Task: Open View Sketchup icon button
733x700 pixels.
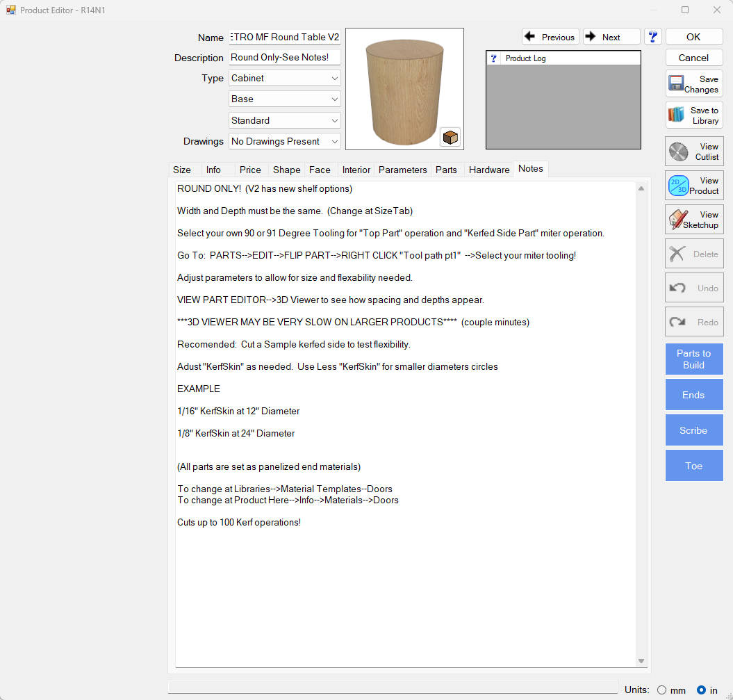Action: click(x=677, y=220)
